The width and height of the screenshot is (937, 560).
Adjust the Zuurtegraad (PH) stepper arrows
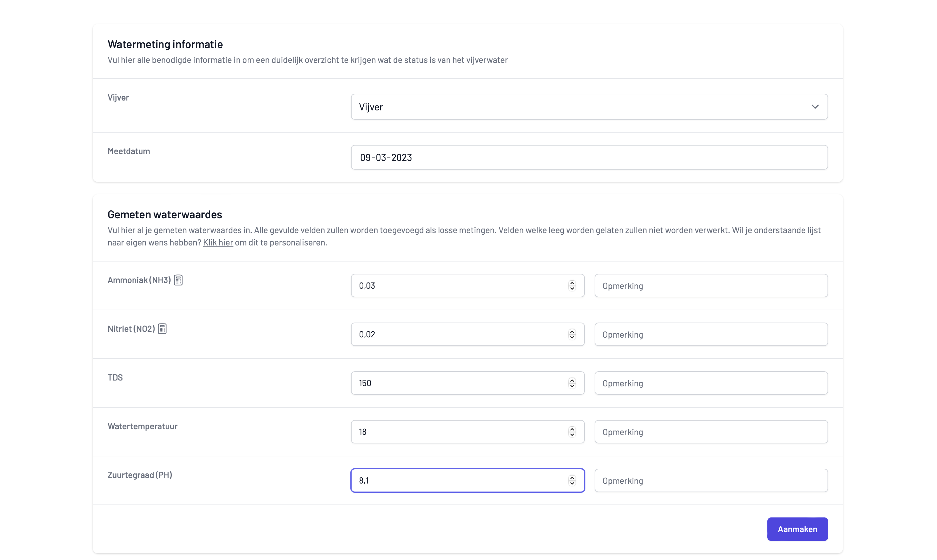tap(572, 480)
